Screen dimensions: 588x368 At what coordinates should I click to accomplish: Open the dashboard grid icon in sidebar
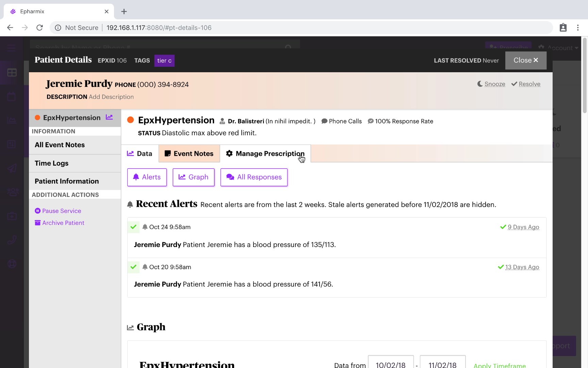coord(12,73)
